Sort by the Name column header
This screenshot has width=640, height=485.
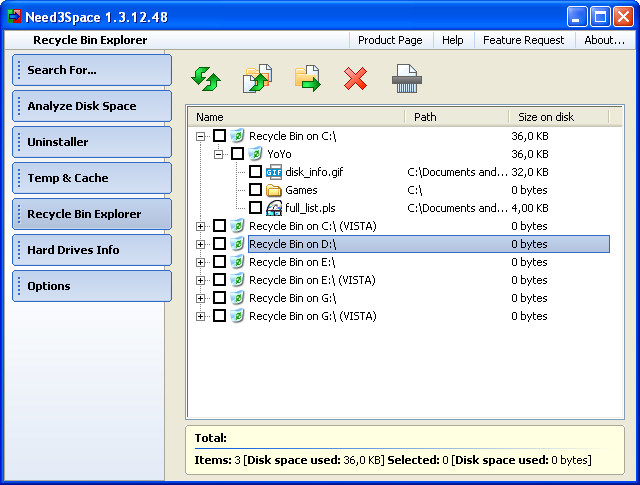pos(297,117)
